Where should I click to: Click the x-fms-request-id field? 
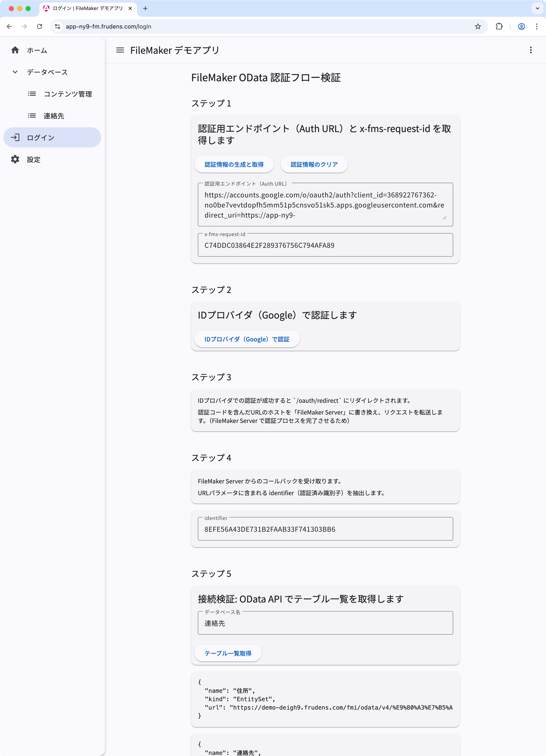point(325,245)
